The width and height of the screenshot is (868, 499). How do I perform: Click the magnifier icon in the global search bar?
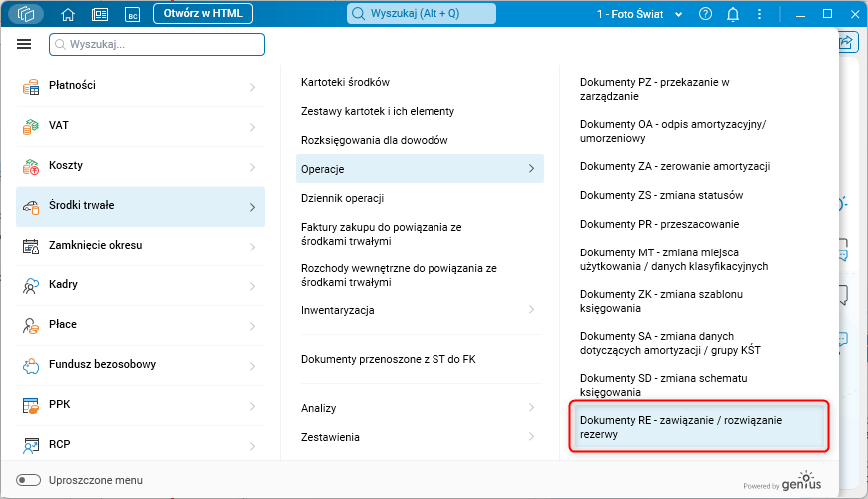click(359, 14)
